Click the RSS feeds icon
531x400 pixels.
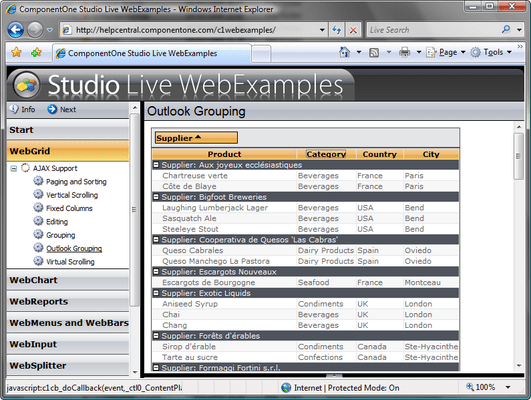(374, 52)
